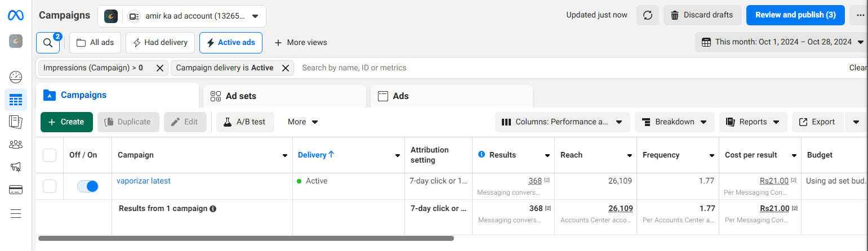Click the Attribution setting column header

coord(430,155)
